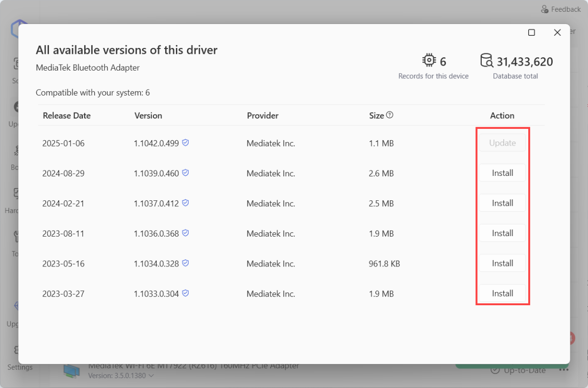588x388 pixels.
Task: Click verified shield icon next to 1.1039.0.460
Action: 186,172
